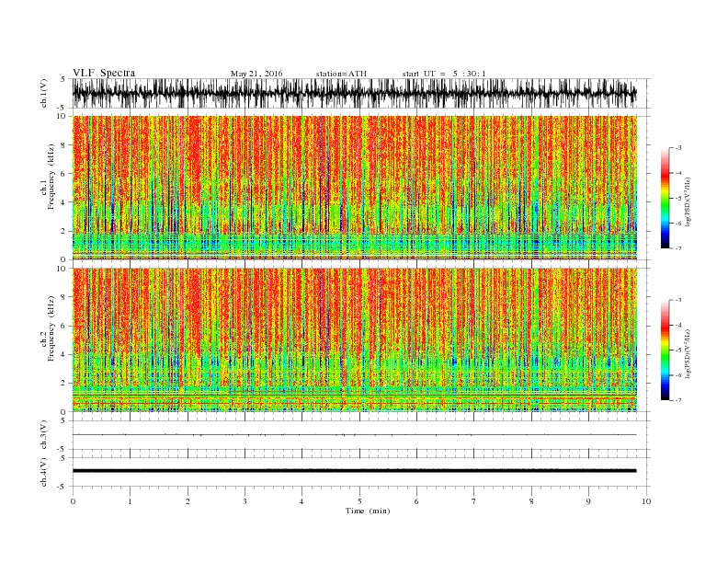The image size is (728, 563).
Task: Click the "Time (min)" axis title
Action: (x=368, y=511)
